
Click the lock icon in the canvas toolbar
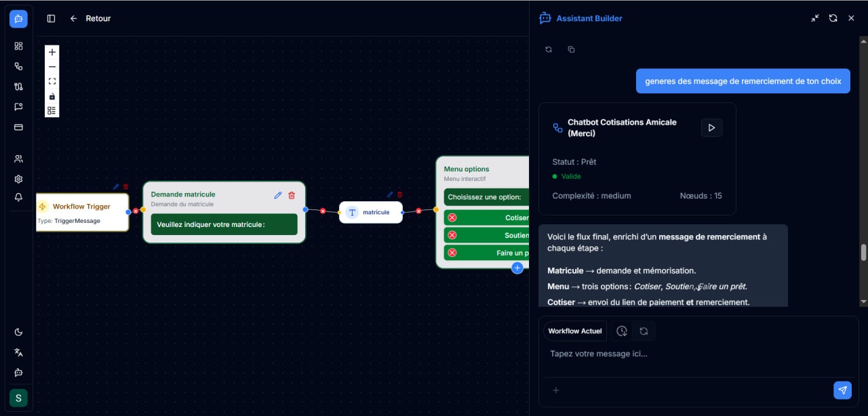click(52, 96)
